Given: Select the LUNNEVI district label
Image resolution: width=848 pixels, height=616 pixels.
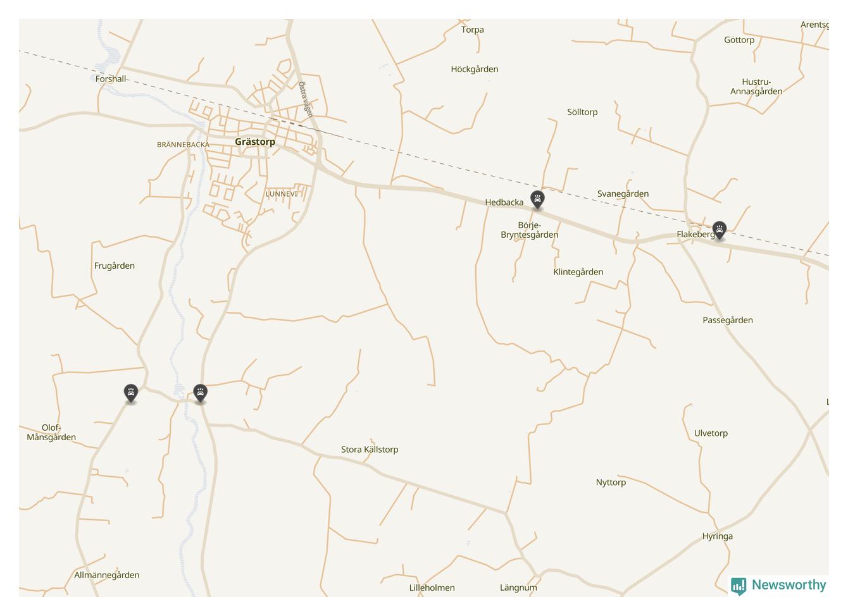Looking at the screenshot, I should (x=281, y=194).
